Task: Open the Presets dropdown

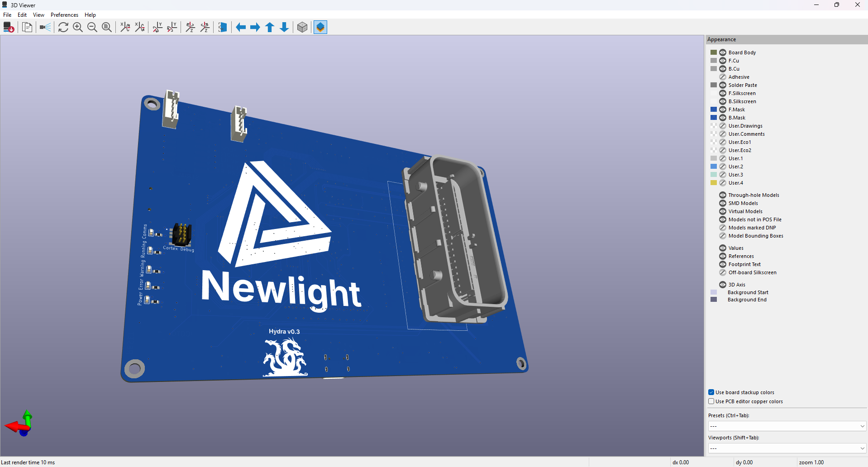Action: [787, 426]
